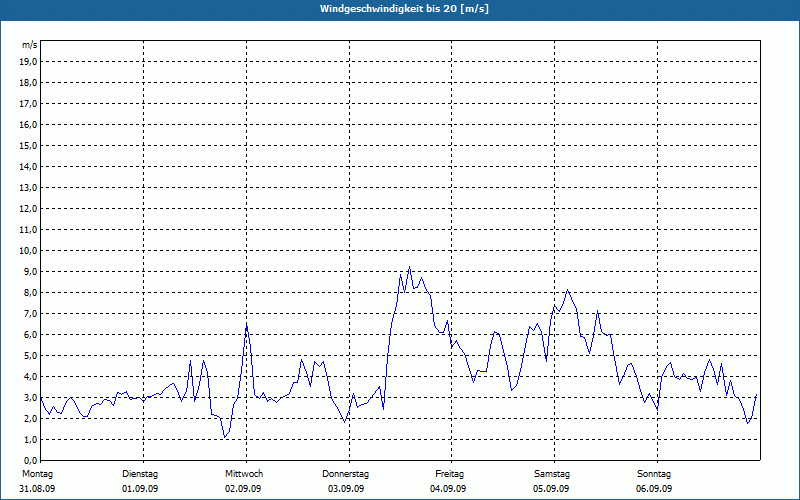Image resolution: width=800 pixels, height=500 pixels.
Task: Select the 5,0 y-axis label
Action: click(x=29, y=356)
